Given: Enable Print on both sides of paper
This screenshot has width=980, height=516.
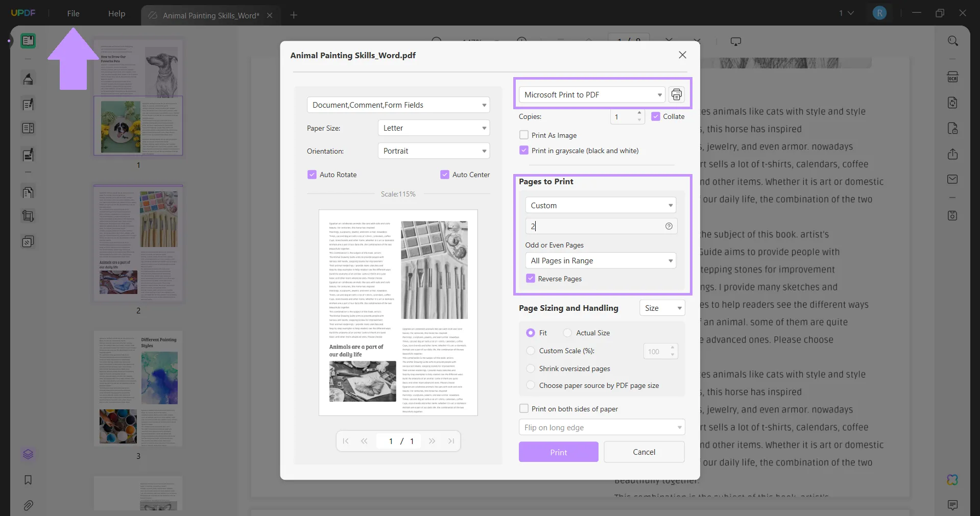Looking at the screenshot, I should pyautogui.click(x=524, y=409).
